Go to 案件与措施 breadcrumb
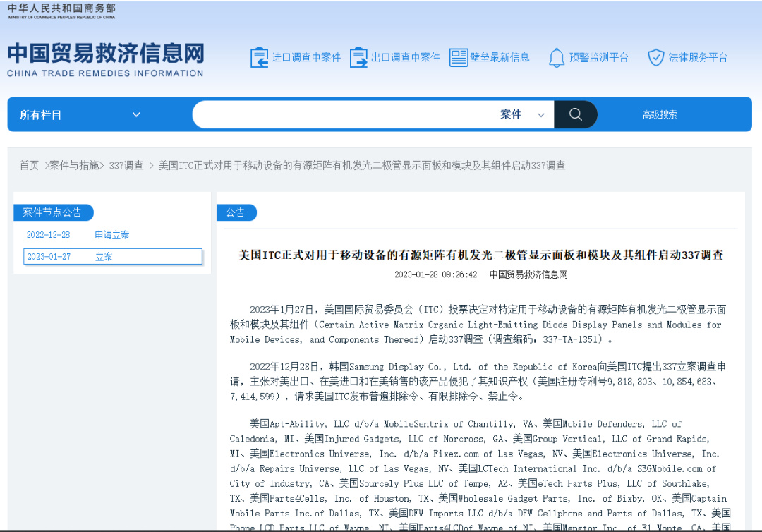Viewport: 762px width, 532px height. pos(74,166)
